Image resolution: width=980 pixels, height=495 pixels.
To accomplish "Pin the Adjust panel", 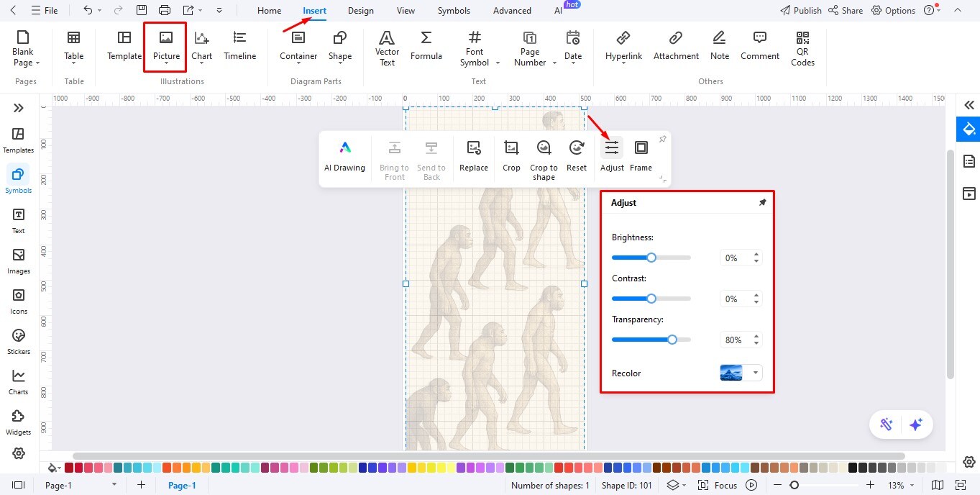I will click(x=762, y=203).
